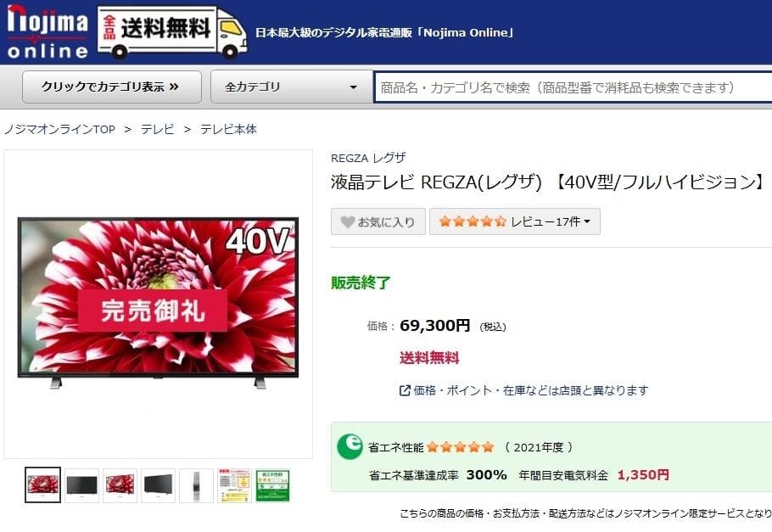Select the green energy label thumbnail
This screenshot has height=532, width=772.
(x=272, y=485)
